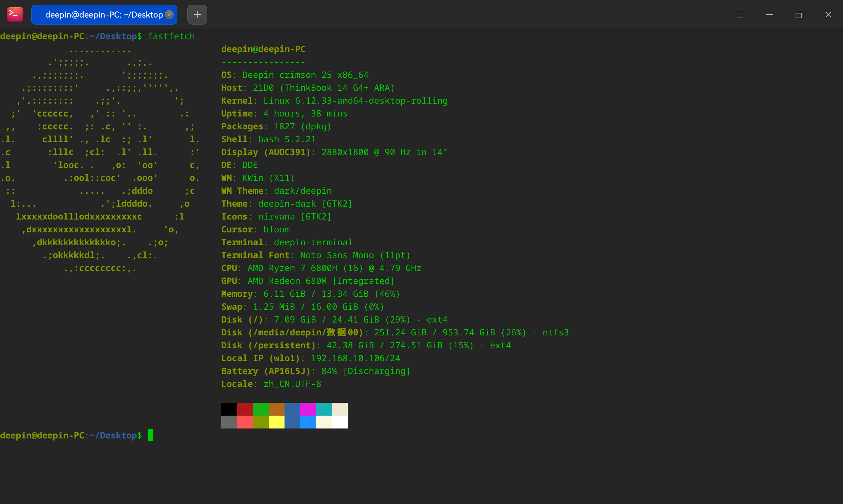Click the 'Host: 21D0 (ThinkBook 14 G4+ ARA)' line

click(x=308, y=88)
